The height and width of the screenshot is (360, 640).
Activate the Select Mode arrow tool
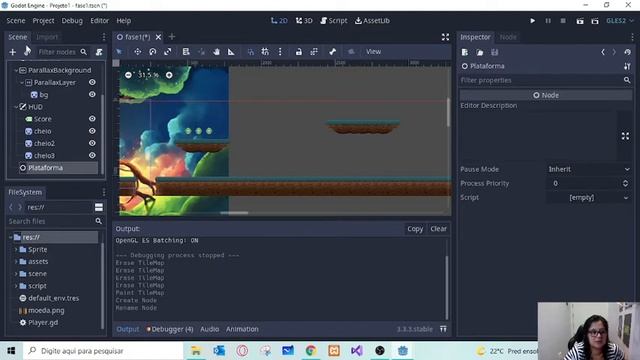tap(119, 51)
